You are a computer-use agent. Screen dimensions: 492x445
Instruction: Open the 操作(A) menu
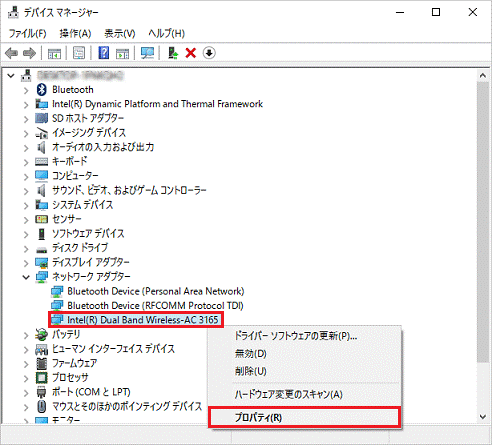click(x=75, y=33)
